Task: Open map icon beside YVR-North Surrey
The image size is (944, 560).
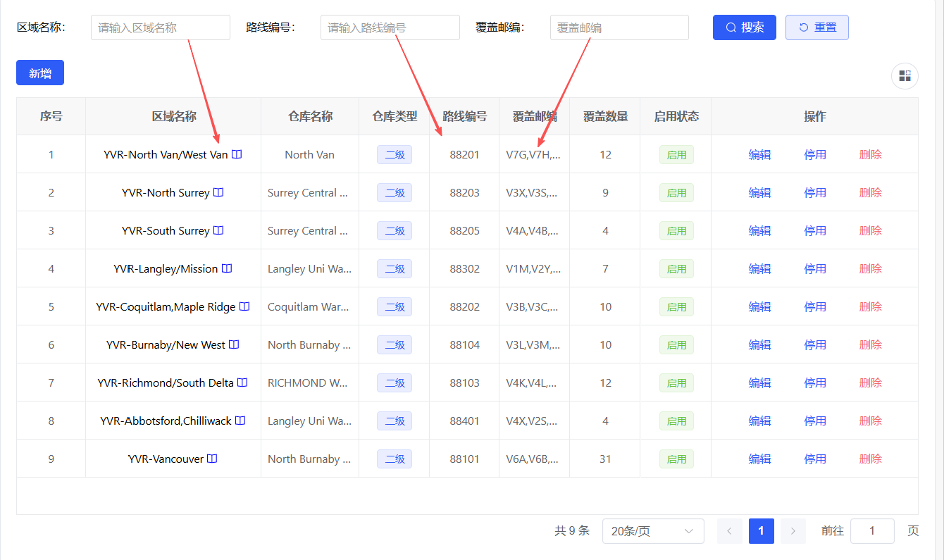Action: click(218, 192)
